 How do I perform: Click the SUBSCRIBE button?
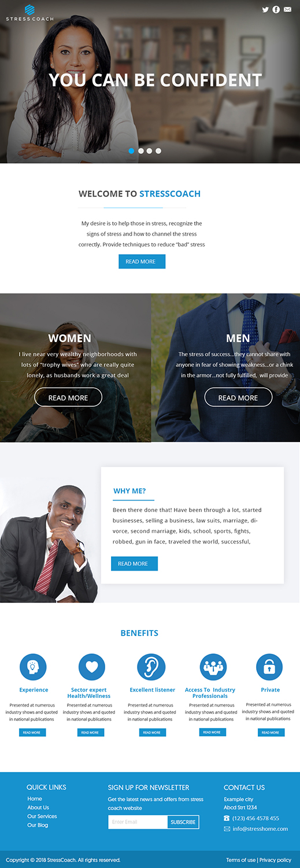click(x=183, y=822)
